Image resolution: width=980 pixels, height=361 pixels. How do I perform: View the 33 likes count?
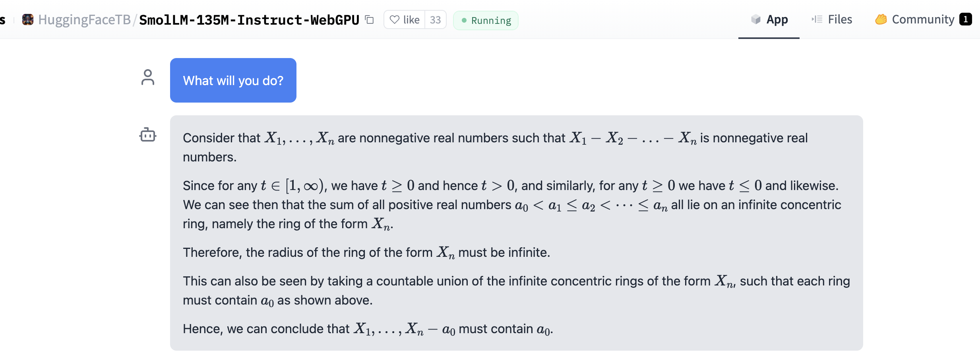click(x=436, y=20)
